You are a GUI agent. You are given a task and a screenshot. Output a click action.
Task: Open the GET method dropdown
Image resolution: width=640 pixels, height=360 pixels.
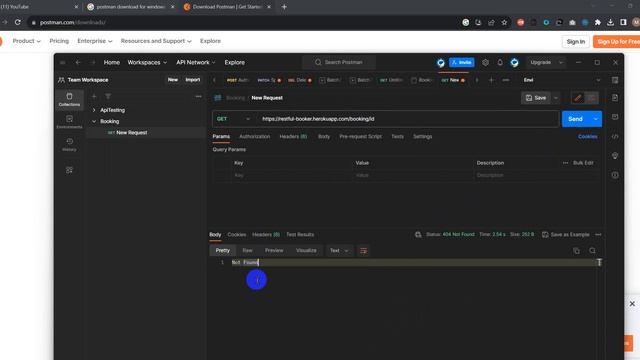pyautogui.click(x=233, y=119)
